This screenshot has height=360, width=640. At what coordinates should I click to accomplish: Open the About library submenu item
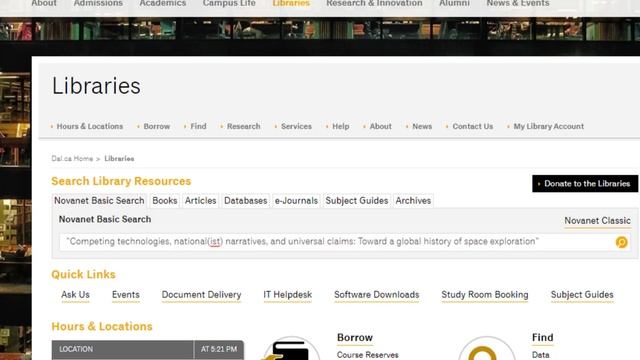click(380, 127)
